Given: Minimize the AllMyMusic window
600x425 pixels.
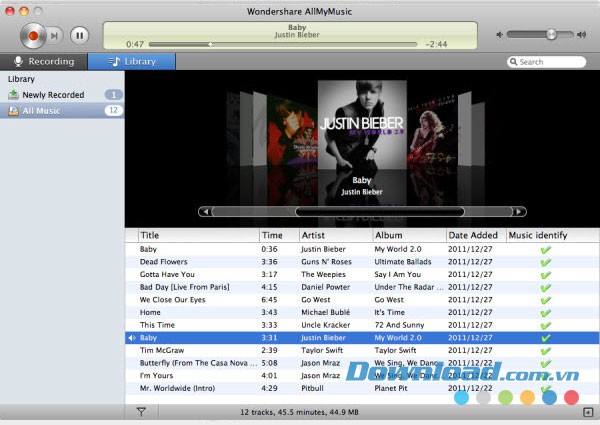Looking at the screenshot, I should coord(24,11).
